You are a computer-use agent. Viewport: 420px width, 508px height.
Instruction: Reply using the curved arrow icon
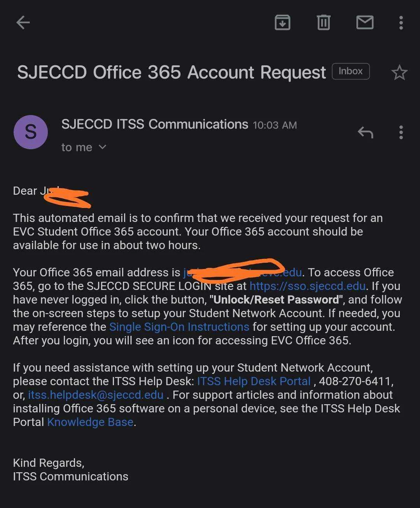(365, 133)
